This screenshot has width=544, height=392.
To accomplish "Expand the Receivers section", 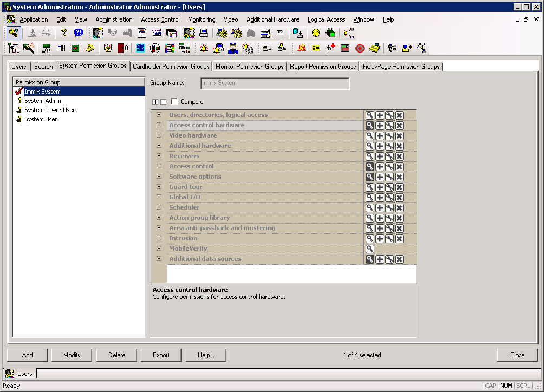I will (158, 156).
